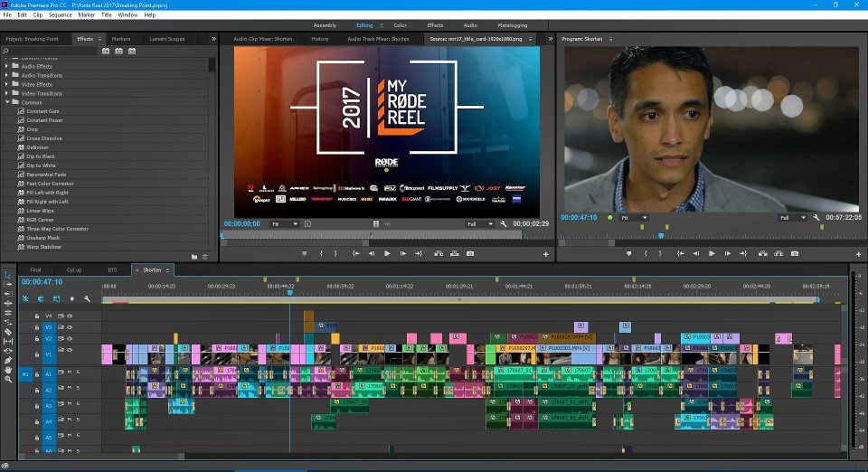This screenshot has height=472, width=868.
Task: Expand the Audio Transitions folder
Action: pyautogui.click(x=6, y=75)
